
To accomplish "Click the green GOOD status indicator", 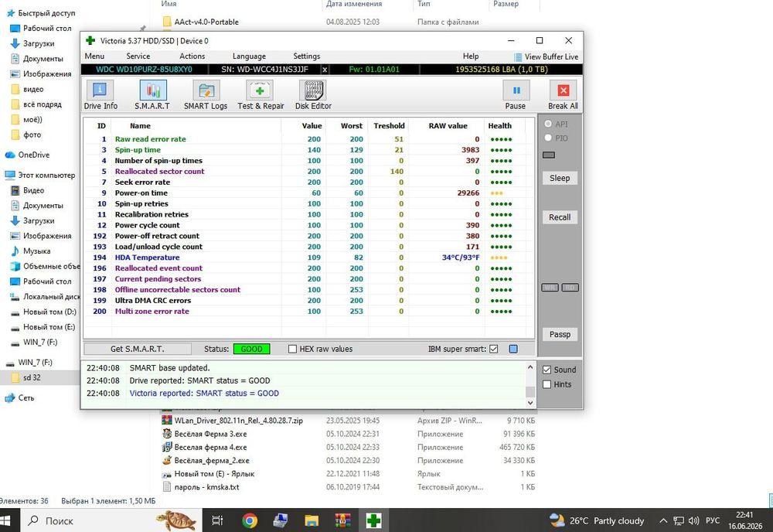I will pyautogui.click(x=251, y=349).
